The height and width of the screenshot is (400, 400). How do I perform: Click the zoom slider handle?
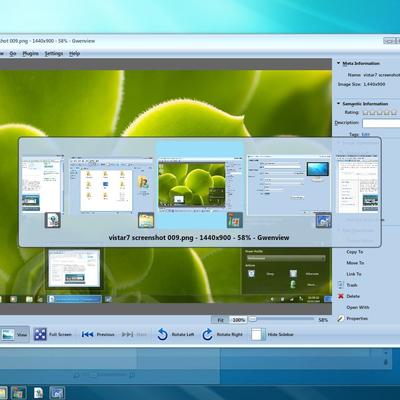point(253,319)
